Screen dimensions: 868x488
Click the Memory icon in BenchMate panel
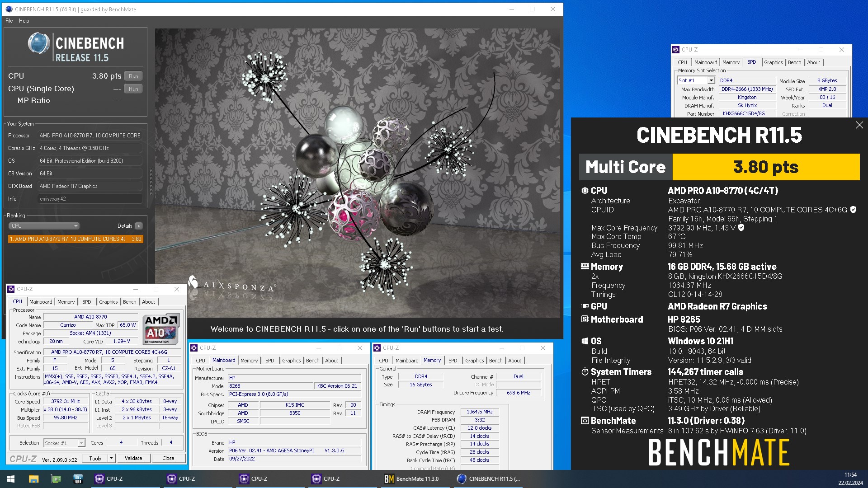click(x=585, y=267)
